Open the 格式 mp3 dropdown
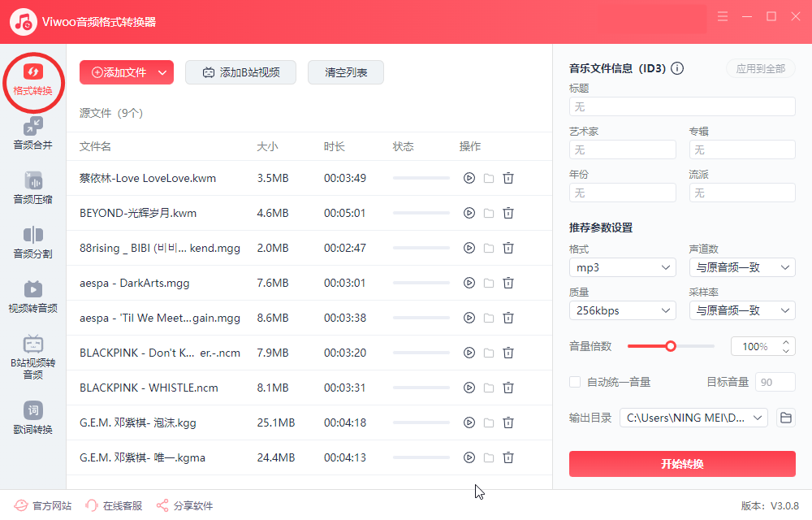The height and width of the screenshot is (520, 812). tap(623, 267)
